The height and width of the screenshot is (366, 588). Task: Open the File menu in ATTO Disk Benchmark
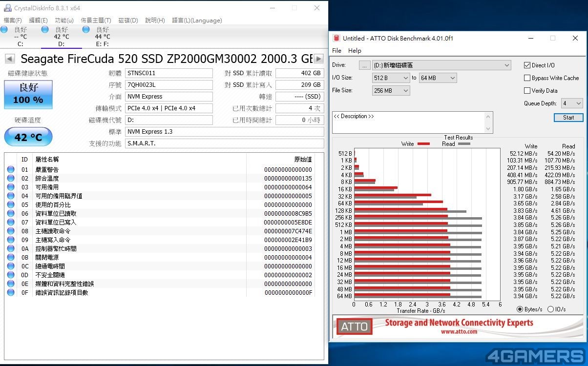pos(337,51)
